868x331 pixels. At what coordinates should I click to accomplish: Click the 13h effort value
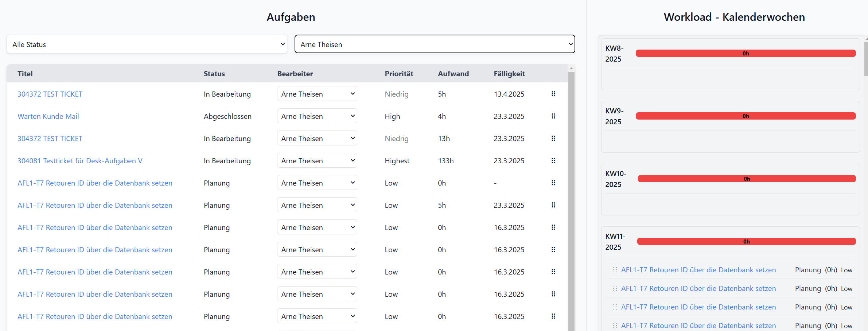(x=444, y=139)
